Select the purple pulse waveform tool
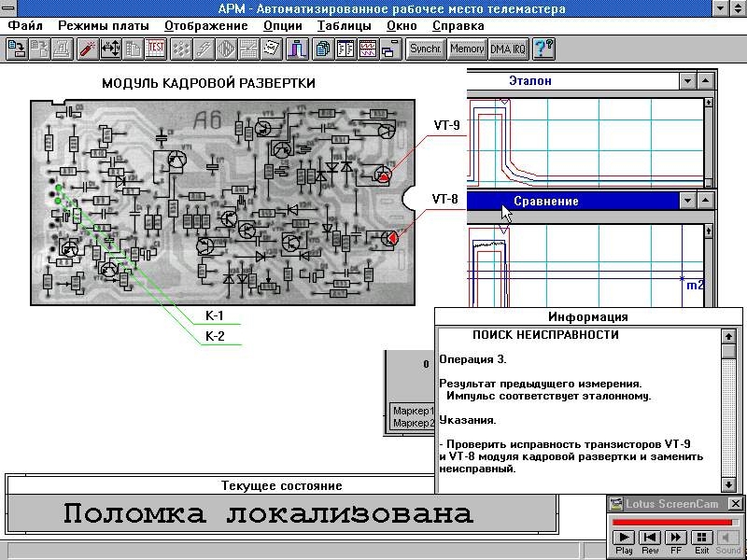The width and height of the screenshot is (747, 560). click(297, 49)
